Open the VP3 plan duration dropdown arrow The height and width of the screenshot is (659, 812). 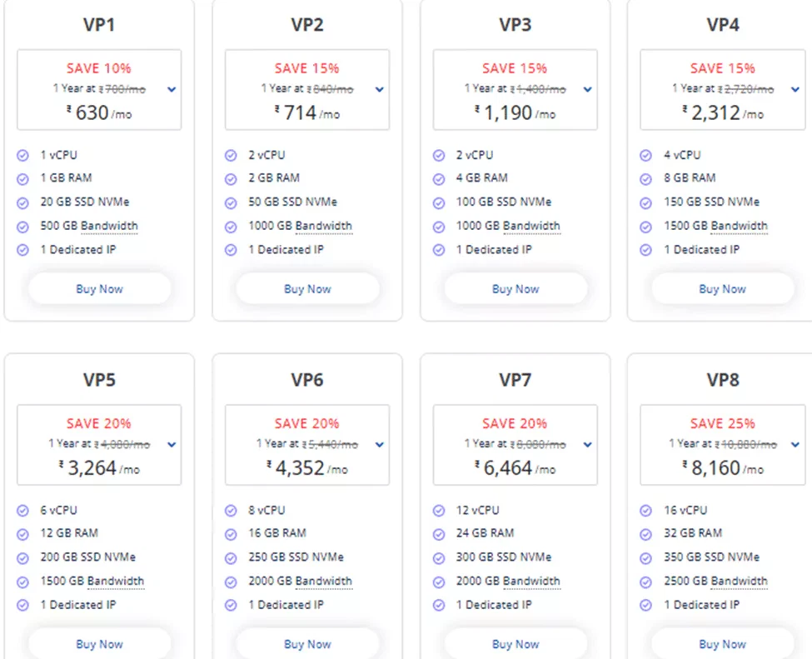(587, 89)
